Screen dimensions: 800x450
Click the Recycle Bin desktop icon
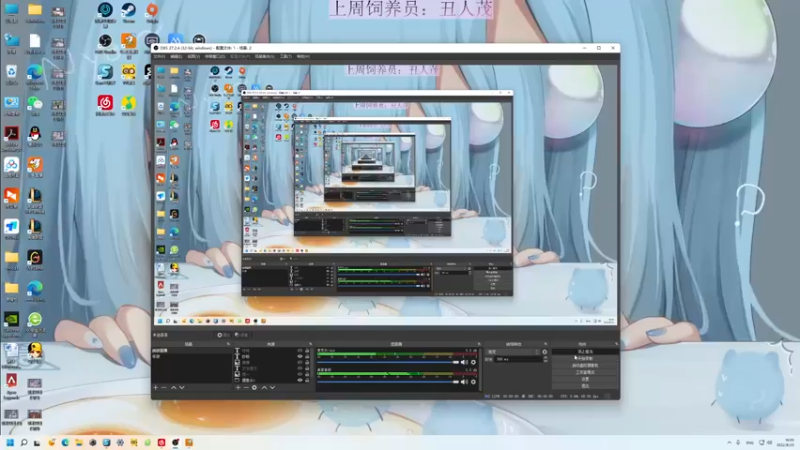click(x=11, y=74)
